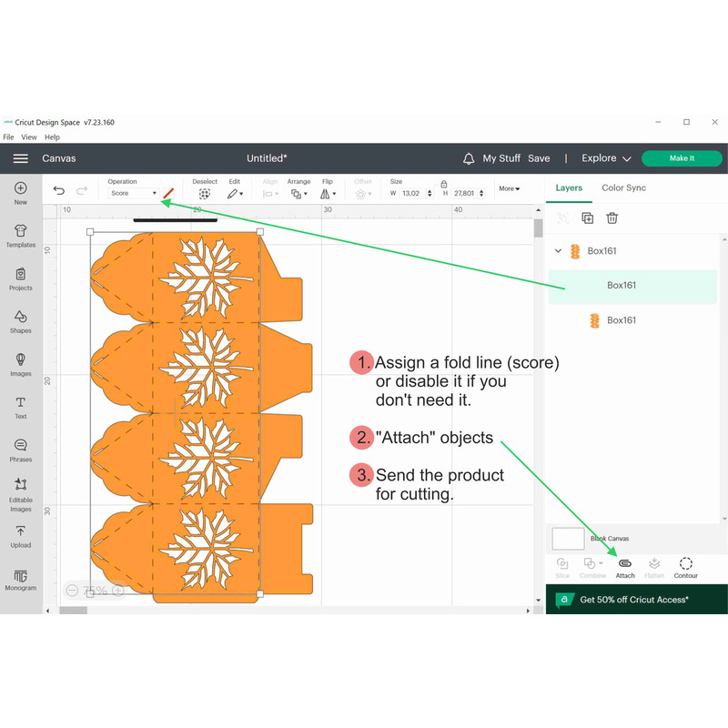The width and height of the screenshot is (728, 728).
Task: Delete the selected layer with trash icon
Action: coord(612,218)
